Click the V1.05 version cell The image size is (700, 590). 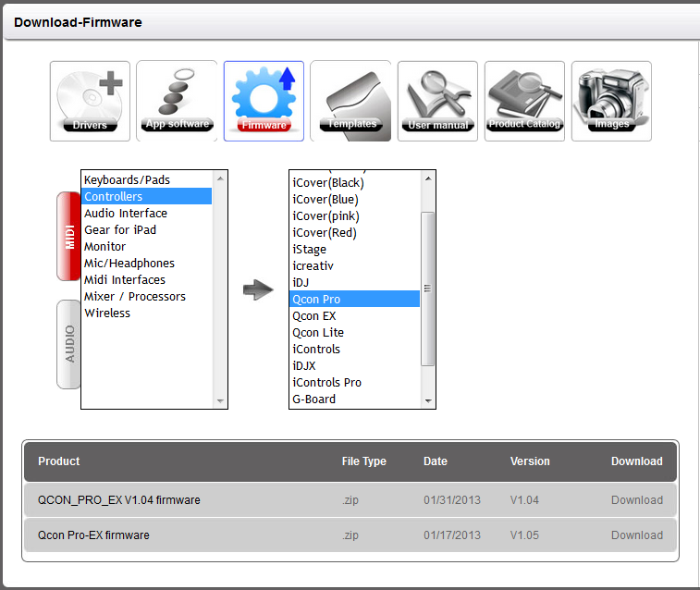coord(524,535)
